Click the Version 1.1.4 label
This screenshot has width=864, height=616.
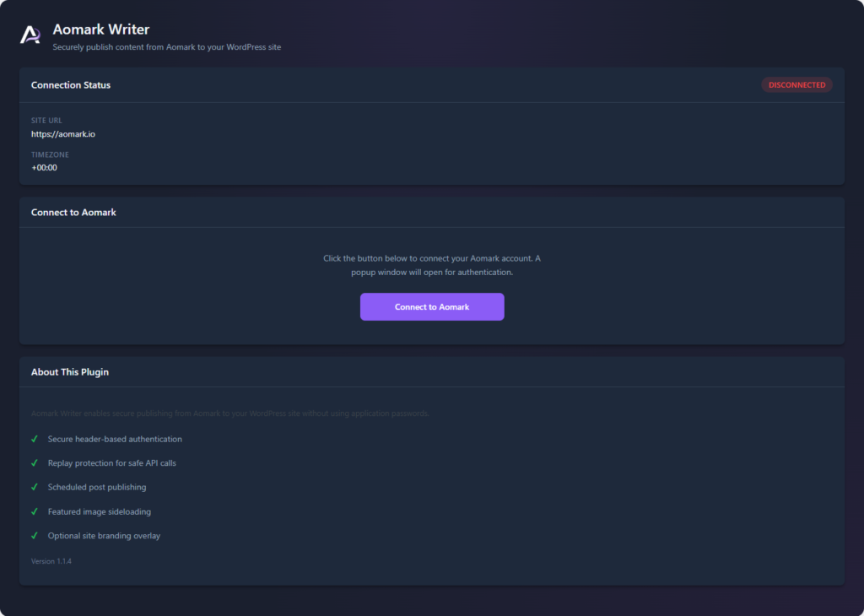pyautogui.click(x=51, y=561)
